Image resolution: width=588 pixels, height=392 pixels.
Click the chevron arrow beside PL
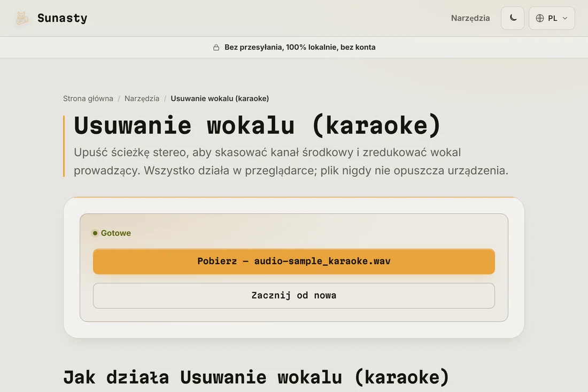[565, 18]
